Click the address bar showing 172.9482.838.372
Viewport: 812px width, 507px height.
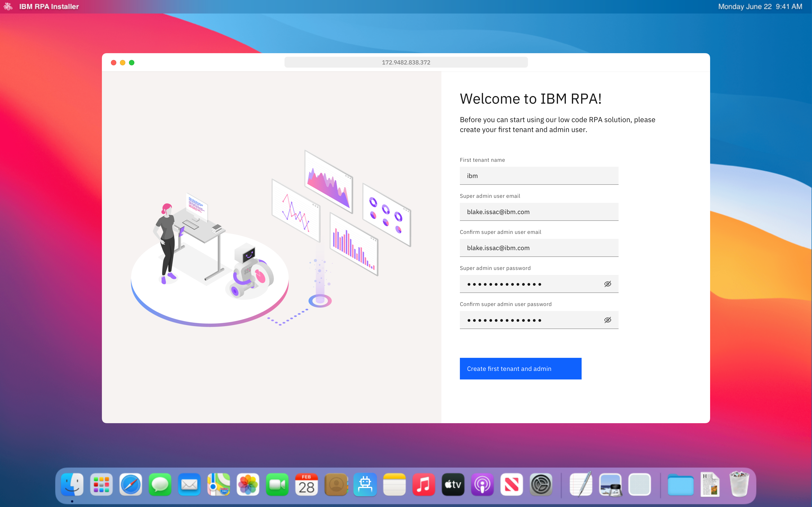[406, 62]
